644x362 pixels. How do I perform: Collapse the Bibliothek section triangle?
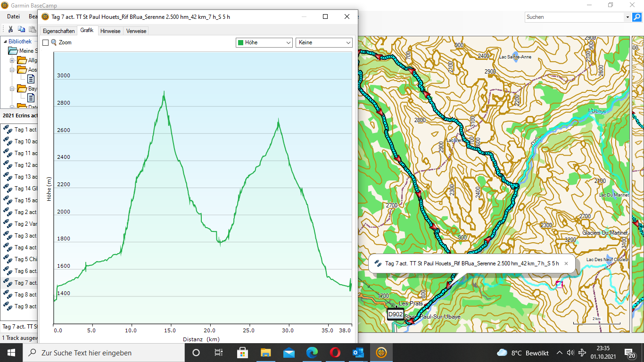[4, 41]
